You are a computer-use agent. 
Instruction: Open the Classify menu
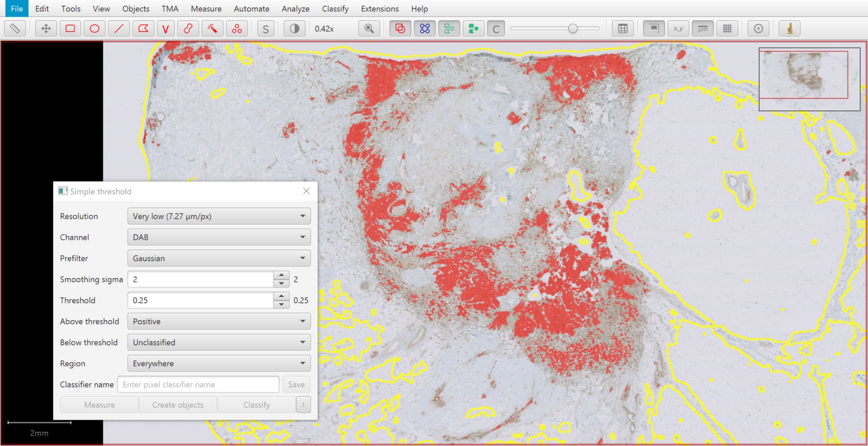coord(335,9)
